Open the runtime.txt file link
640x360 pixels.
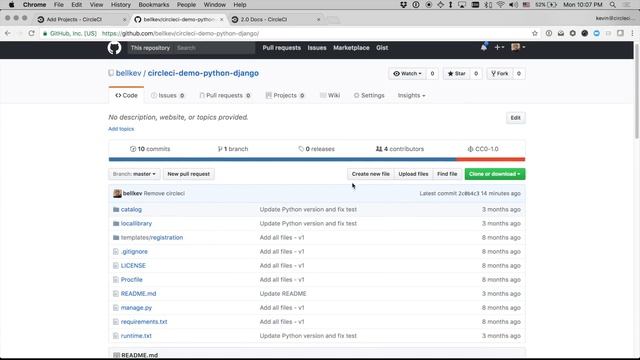[x=136, y=336]
